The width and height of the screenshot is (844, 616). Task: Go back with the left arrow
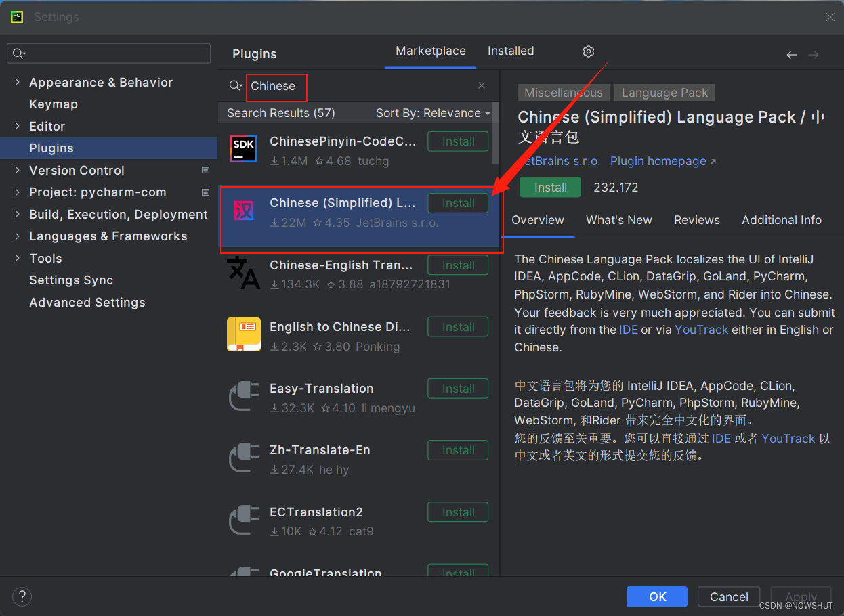pos(791,55)
